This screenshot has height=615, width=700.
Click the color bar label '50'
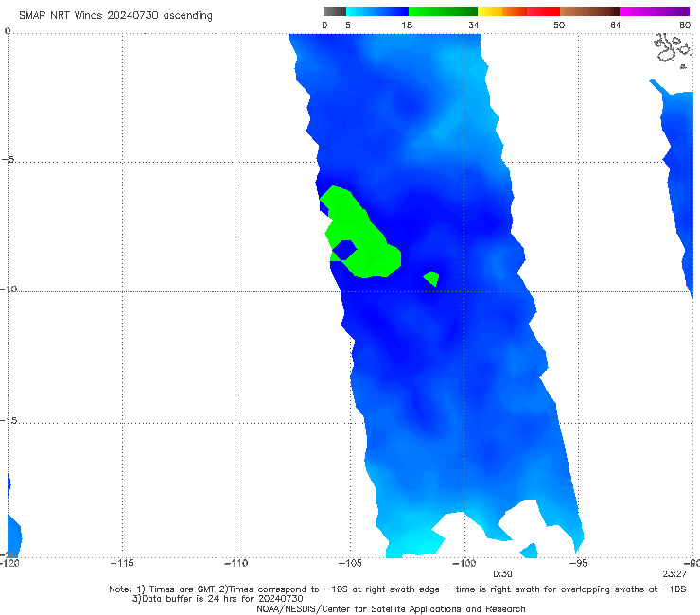tap(559, 25)
